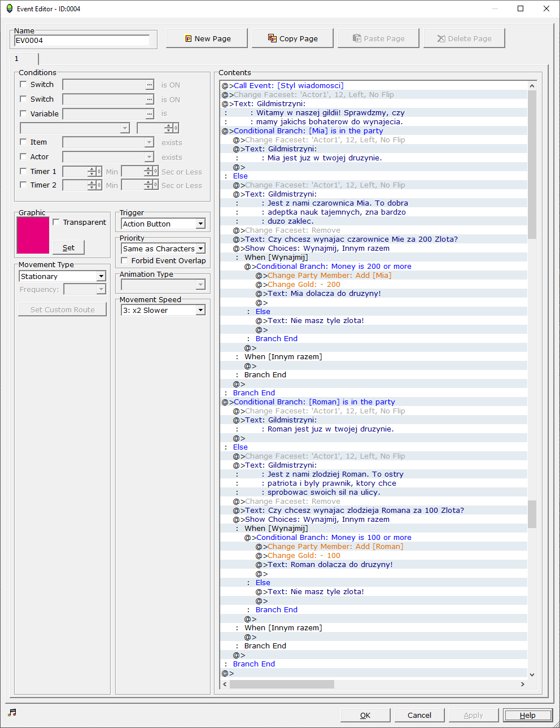This screenshot has height=728, width=560.
Task: Enable the Timer 1 condition checkbox
Action: [x=23, y=171]
